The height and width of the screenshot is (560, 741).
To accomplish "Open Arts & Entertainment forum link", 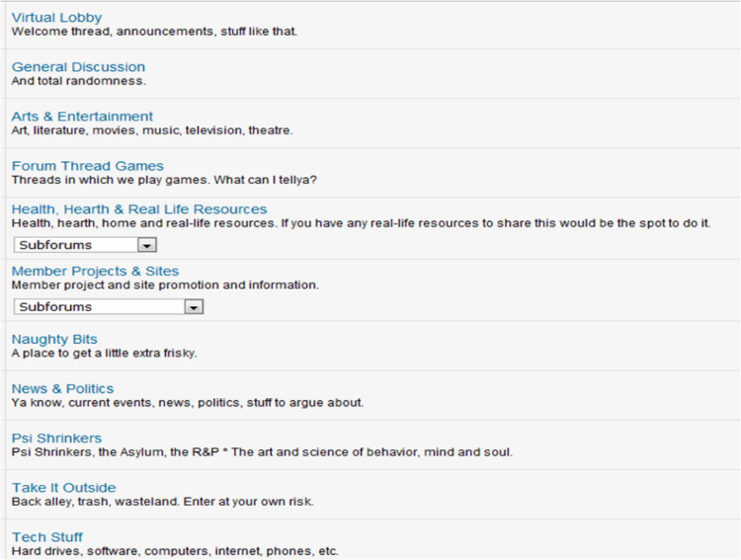I will (x=82, y=117).
